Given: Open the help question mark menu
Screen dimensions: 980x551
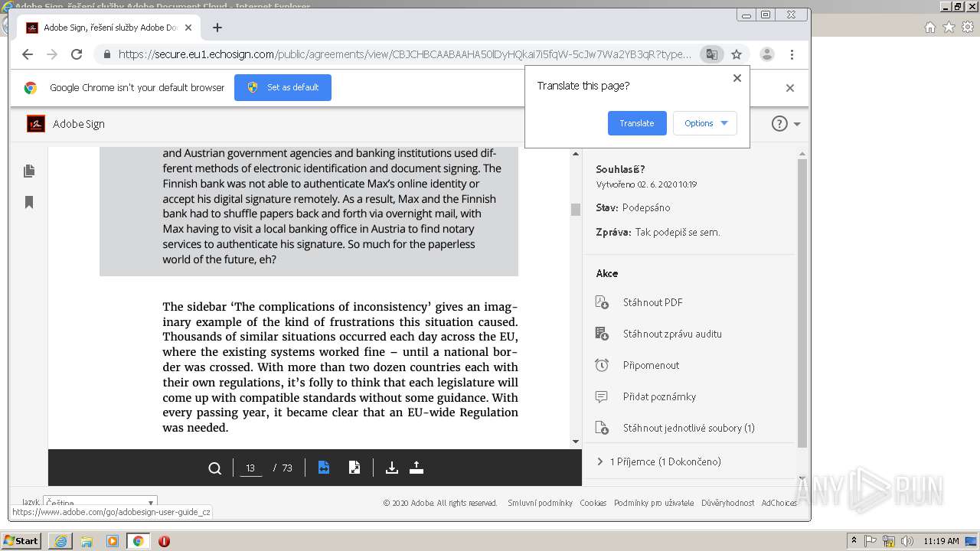Looking at the screenshot, I should click(779, 124).
